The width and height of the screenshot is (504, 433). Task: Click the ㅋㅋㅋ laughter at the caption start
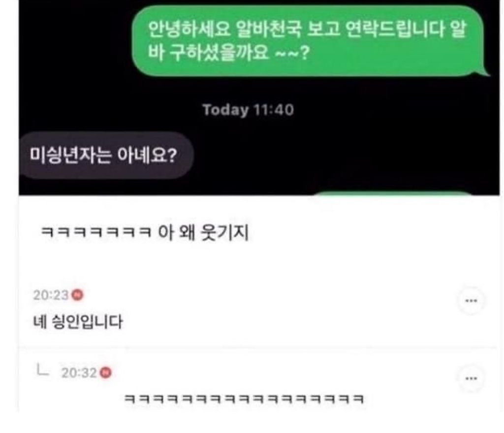coord(96,232)
